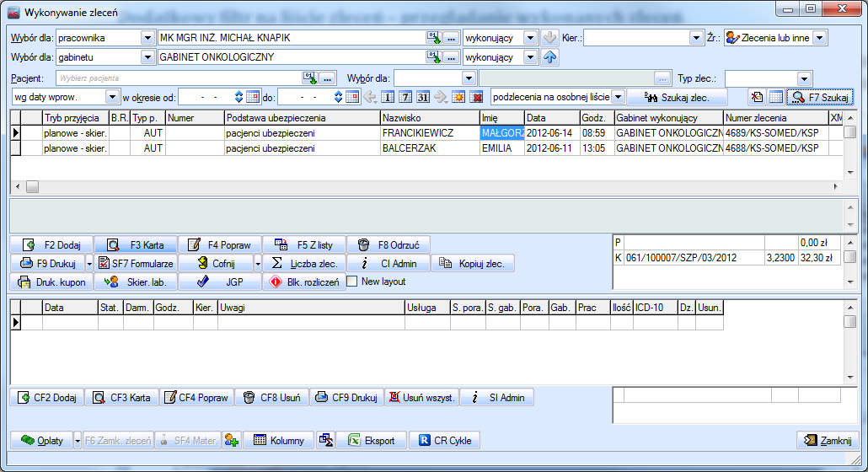Open the calendar picker for the 'od' date
Screen dimensions: 868x472
tap(253, 97)
